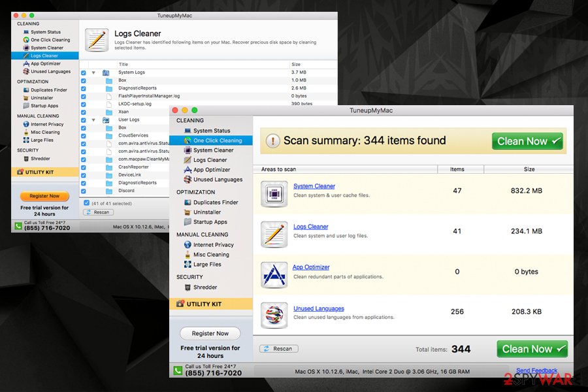Open the System Cleaner link
The image size is (588, 392).
coord(314,186)
